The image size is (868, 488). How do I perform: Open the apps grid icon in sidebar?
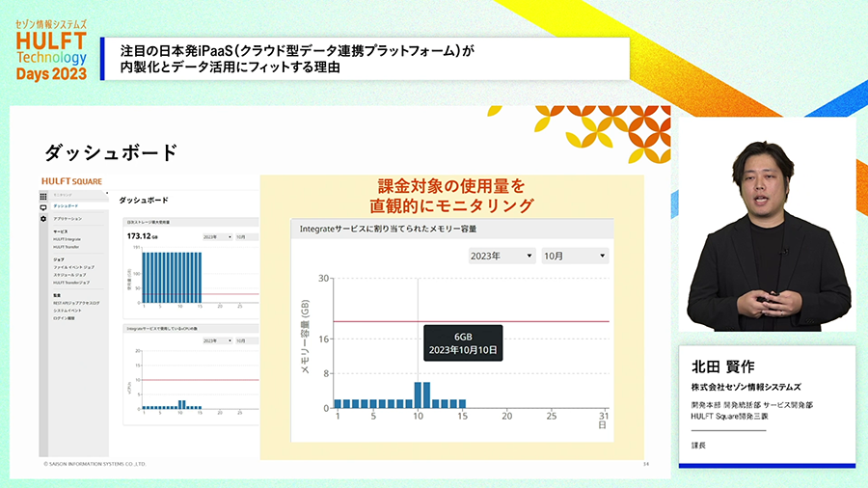click(x=43, y=196)
